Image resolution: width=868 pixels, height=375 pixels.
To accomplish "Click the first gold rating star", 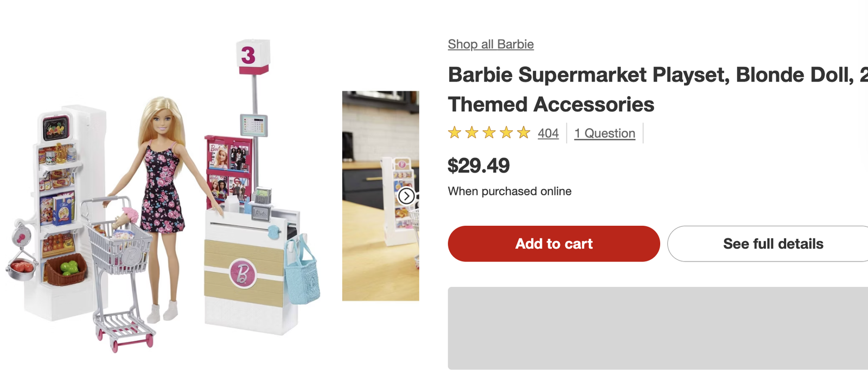I will [x=455, y=132].
